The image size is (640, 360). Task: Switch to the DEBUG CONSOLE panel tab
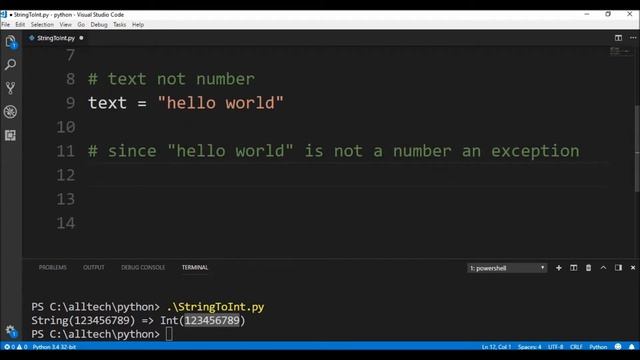pyautogui.click(x=143, y=267)
